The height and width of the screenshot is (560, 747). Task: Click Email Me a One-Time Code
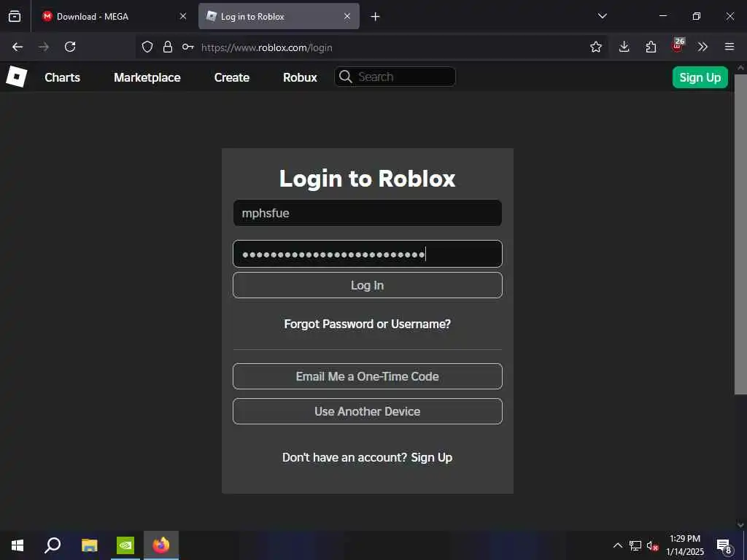pos(368,376)
